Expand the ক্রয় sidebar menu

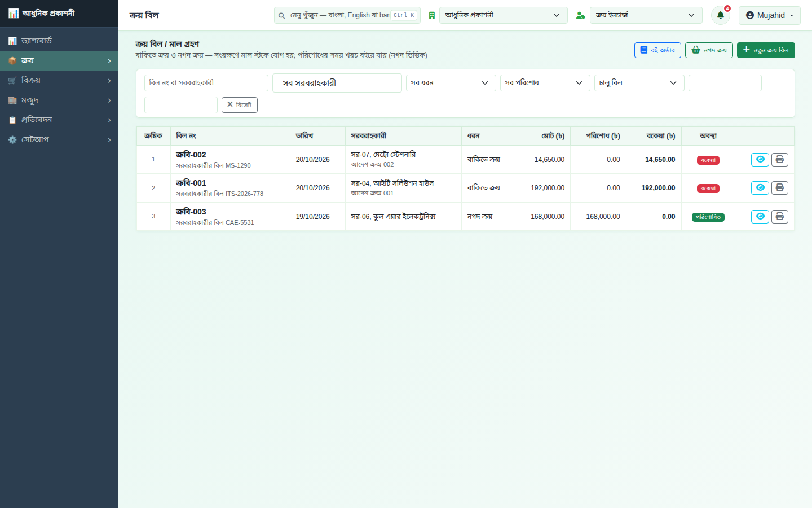[59, 60]
